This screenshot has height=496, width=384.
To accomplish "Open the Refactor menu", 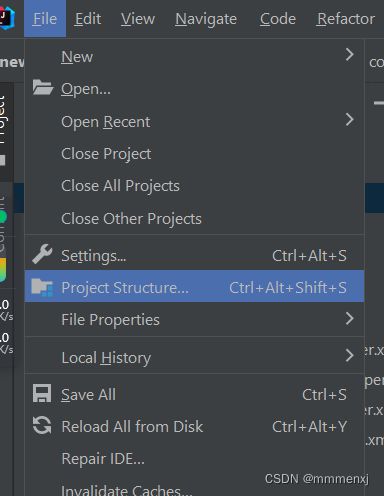I will (x=346, y=19).
